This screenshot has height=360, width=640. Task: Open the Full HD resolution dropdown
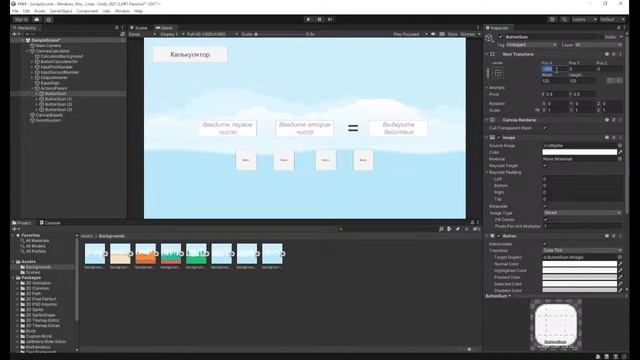pos(212,34)
